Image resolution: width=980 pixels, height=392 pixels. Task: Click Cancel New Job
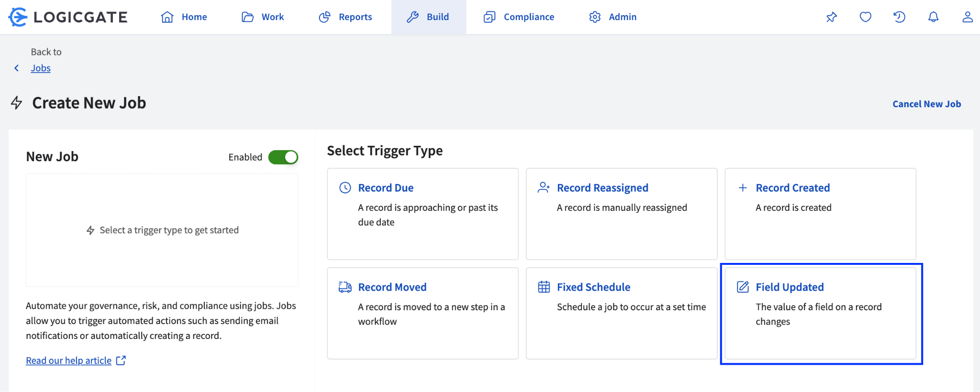pos(926,104)
